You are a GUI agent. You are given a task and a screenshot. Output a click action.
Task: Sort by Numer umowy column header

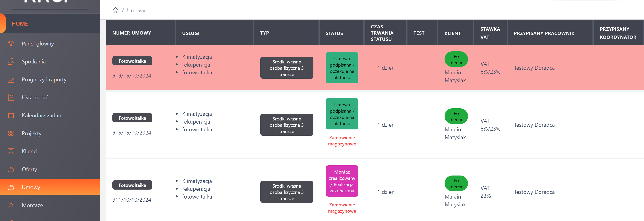point(132,33)
